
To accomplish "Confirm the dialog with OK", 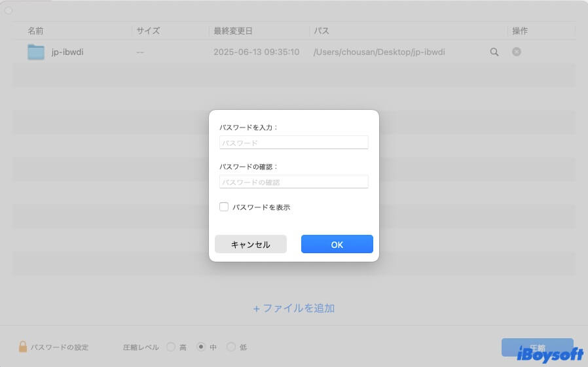I will tap(337, 244).
